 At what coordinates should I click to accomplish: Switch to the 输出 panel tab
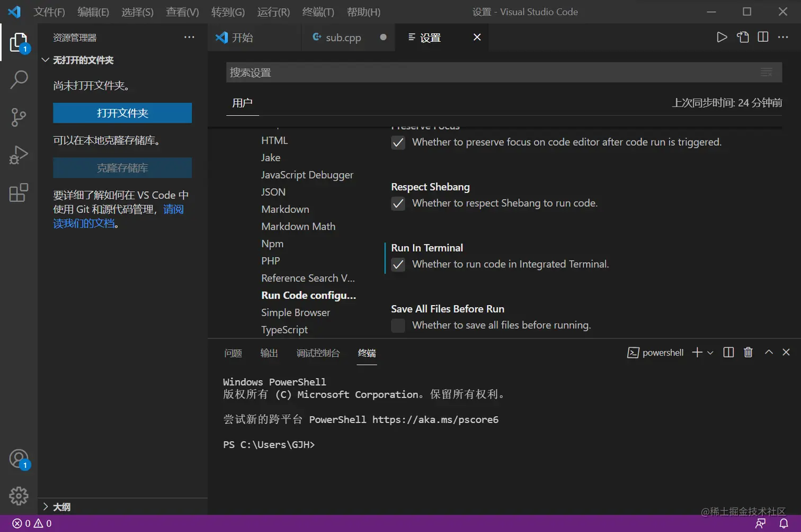point(269,353)
